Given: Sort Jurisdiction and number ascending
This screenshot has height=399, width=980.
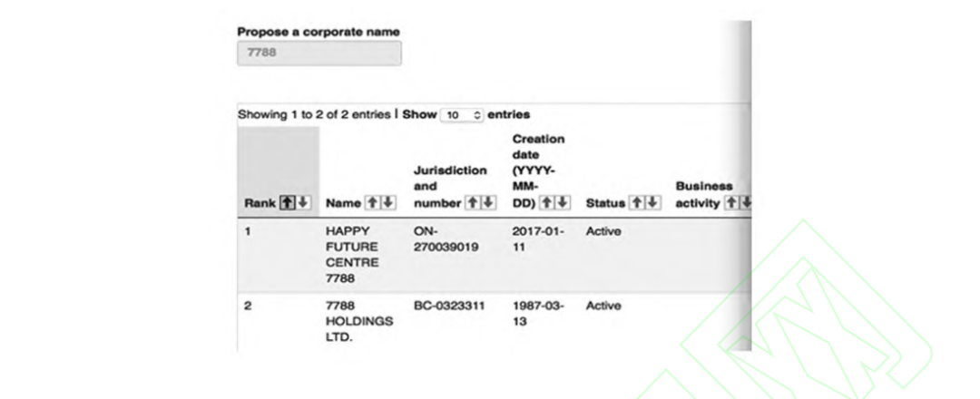Looking at the screenshot, I should pos(473,203).
